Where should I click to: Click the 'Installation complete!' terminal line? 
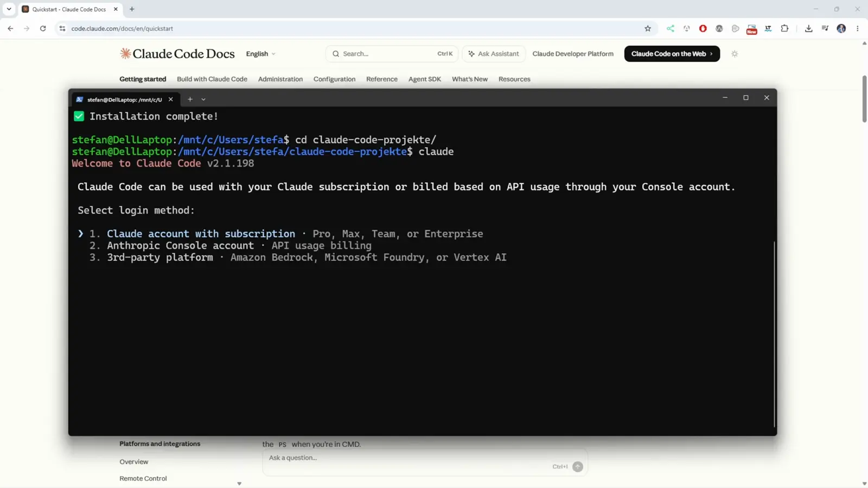coord(154,116)
